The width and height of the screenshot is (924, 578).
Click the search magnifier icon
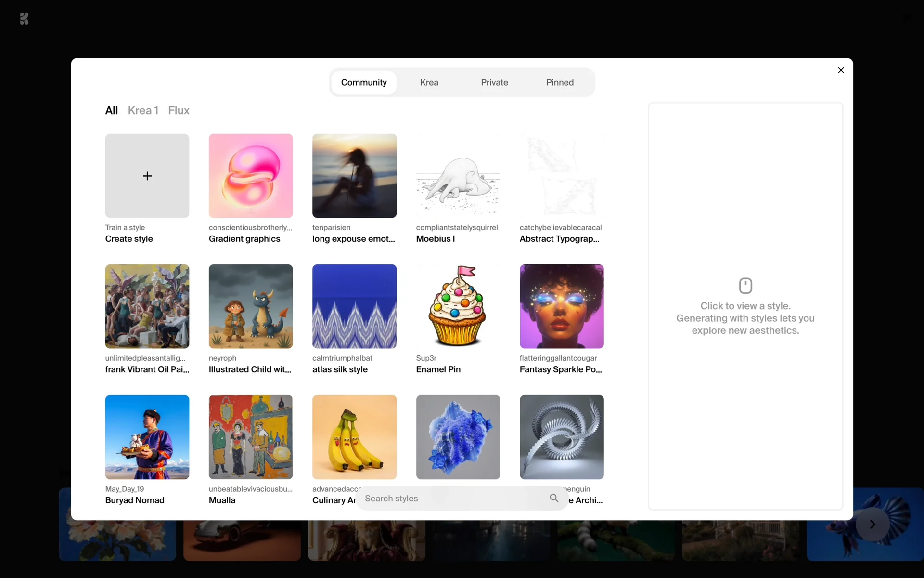(554, 498)
